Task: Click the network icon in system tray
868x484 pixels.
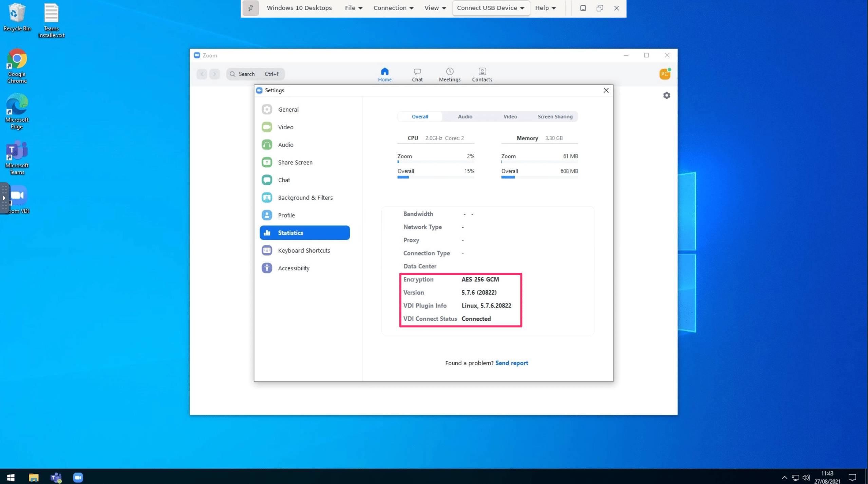Action: 795,478
